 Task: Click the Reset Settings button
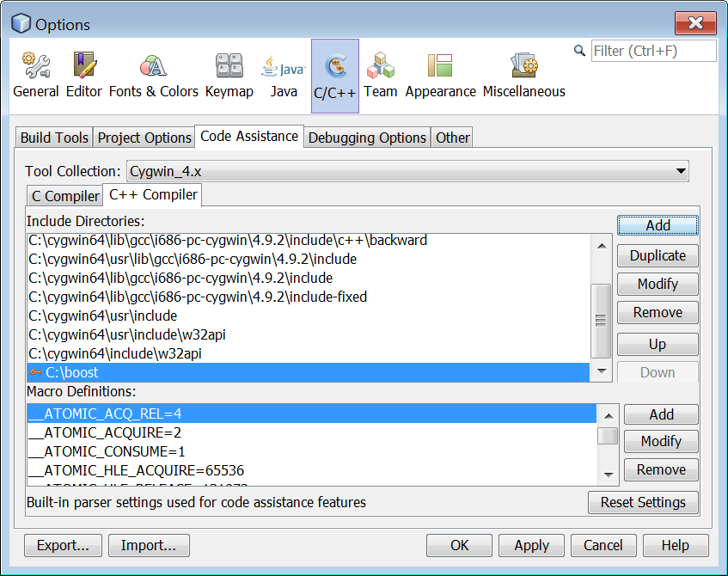(643, 502)
